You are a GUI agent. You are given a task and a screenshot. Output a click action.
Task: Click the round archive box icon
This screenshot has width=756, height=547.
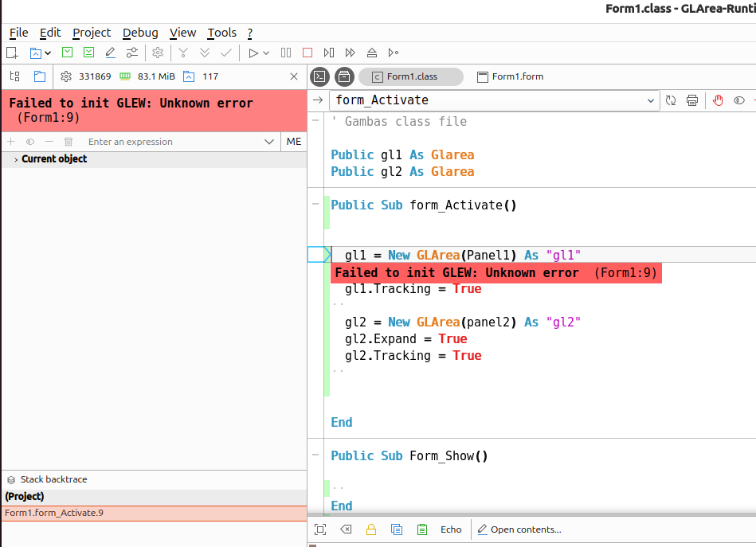point(344,76)
